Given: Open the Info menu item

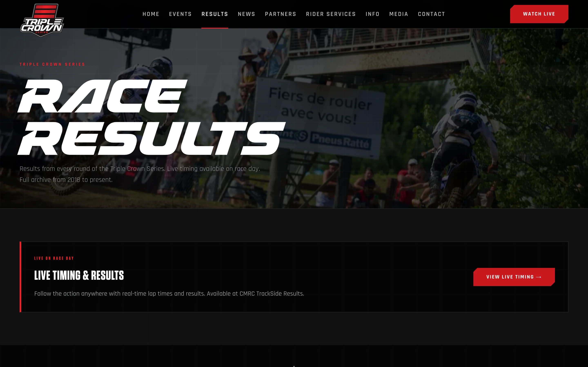Looking at the screenshot, I should pyautogui.click(x=372, y=14).
